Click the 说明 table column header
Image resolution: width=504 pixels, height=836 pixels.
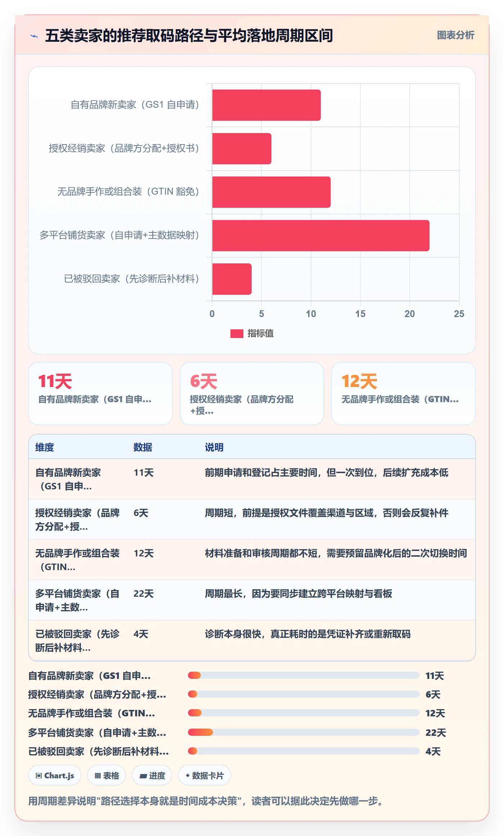214,447
